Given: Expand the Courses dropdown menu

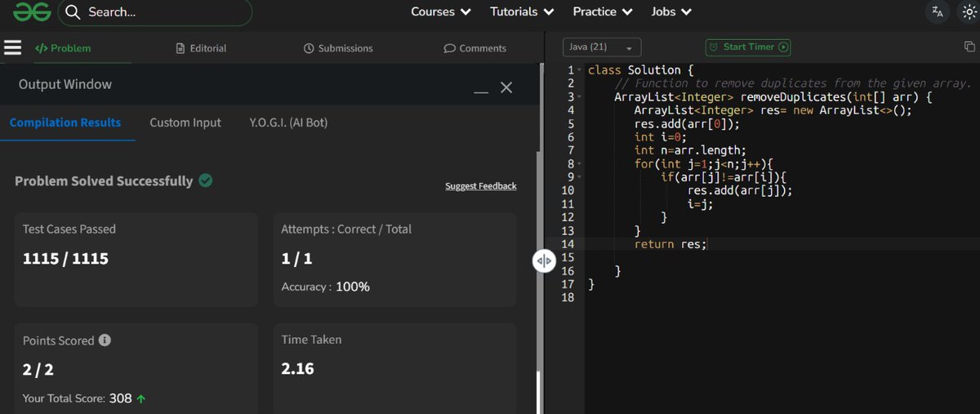Looking at the screenshot, I should coord(441,12).
